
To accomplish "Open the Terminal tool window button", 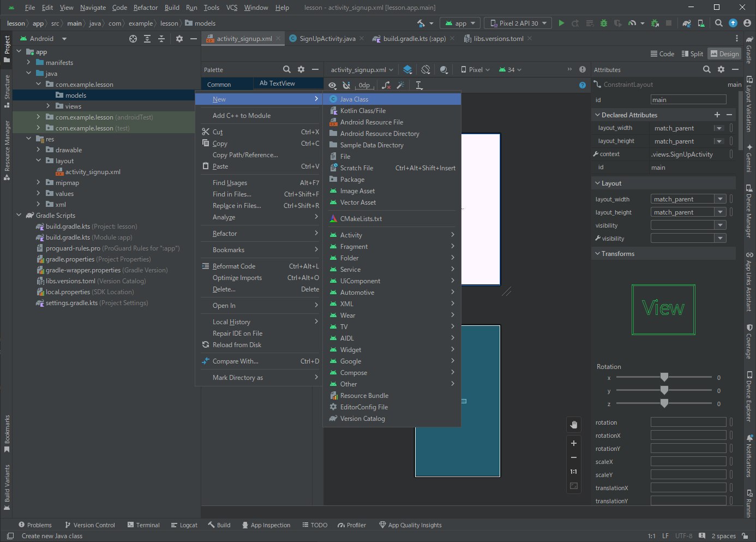I will pyautogui.click(x=143, y=525).
